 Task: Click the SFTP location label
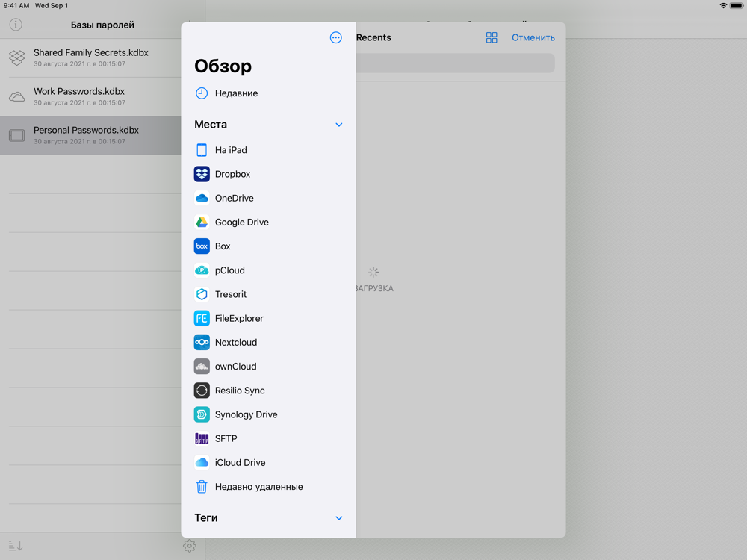pyautogui.click(x=226, y=438)
